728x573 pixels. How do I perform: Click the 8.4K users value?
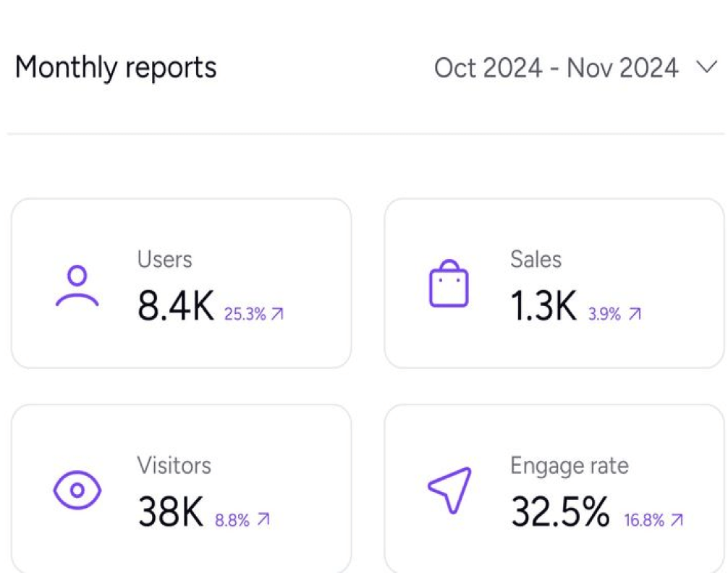coord(176,307)
